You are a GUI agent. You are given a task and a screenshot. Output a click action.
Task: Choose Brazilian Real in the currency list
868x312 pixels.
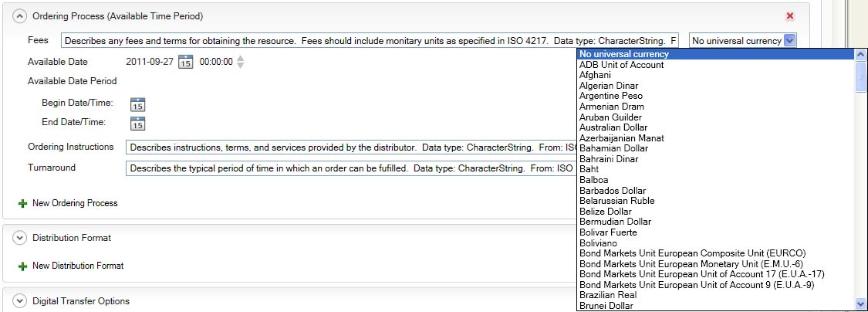pyautogui.click(x=608, y=295)
